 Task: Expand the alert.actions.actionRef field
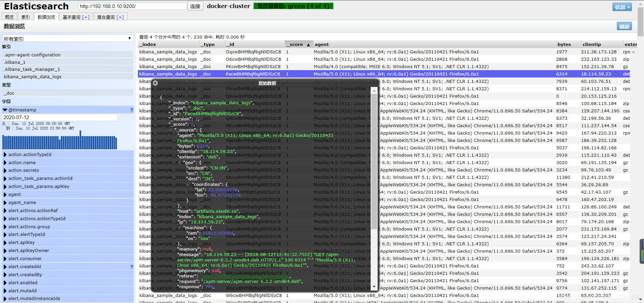pos(5,211)
